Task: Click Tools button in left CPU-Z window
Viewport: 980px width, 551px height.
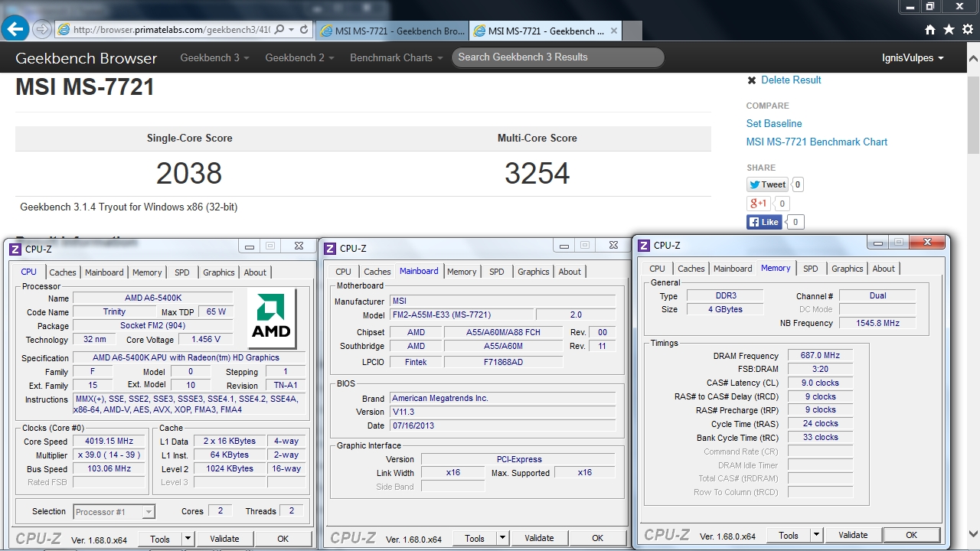Action: (x=160, y=539)
